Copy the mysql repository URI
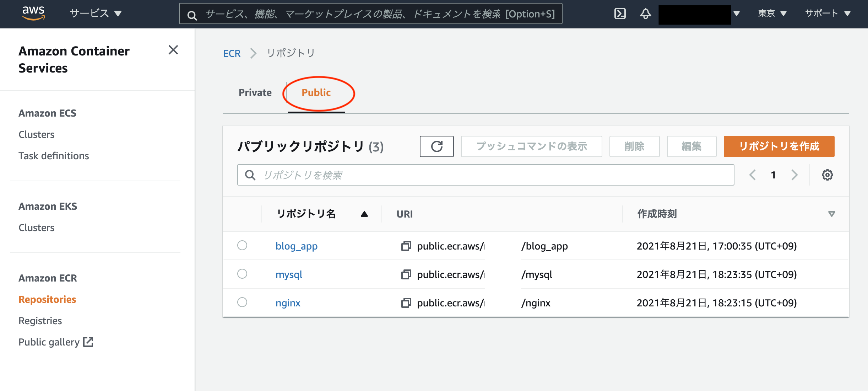Screen dimensions: 868x391 [406, 274]
